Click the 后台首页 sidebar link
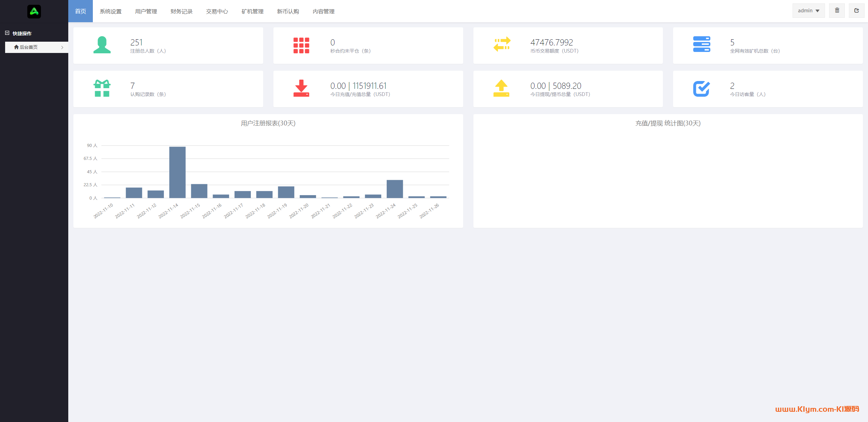The image size is (868, 422). point(29,47)
